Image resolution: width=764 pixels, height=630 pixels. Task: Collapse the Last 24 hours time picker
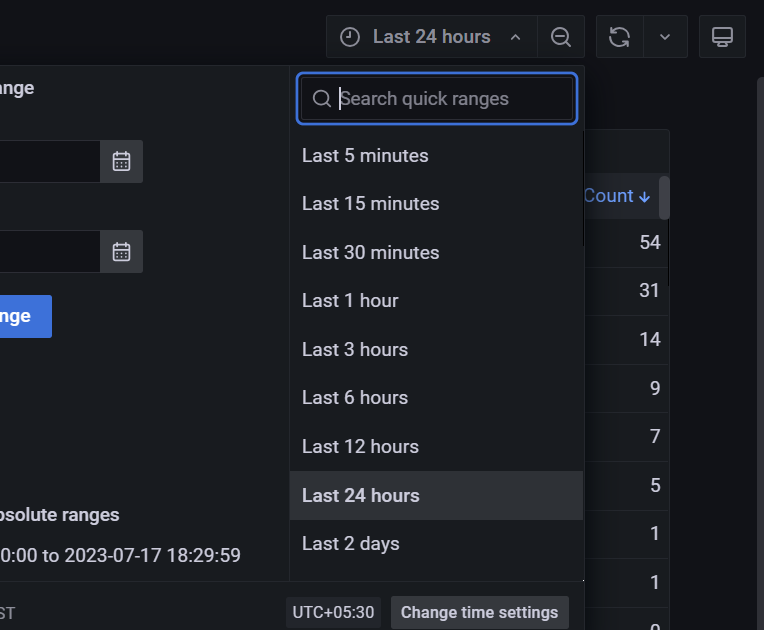[x=431, y=37]
